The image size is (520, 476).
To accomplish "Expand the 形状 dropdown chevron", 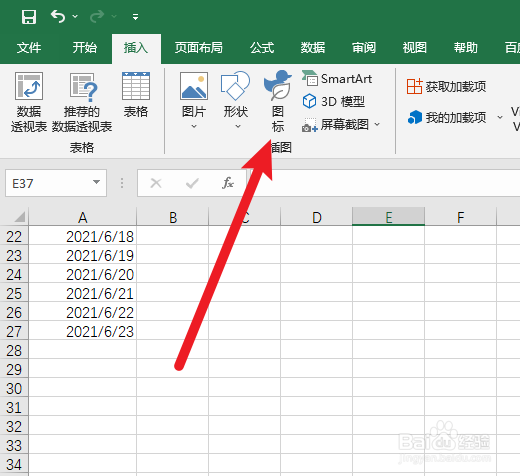I will pyautogui.click(x=238, y=126).
